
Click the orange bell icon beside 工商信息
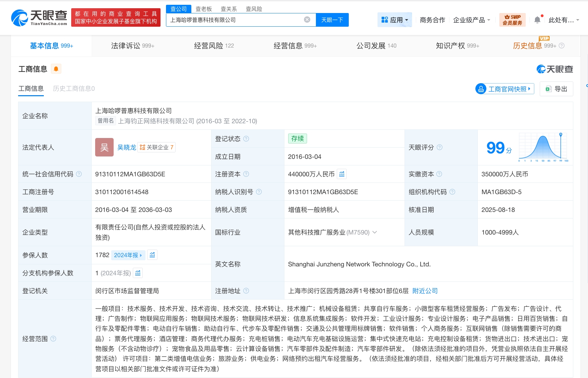tap(56, 68)
